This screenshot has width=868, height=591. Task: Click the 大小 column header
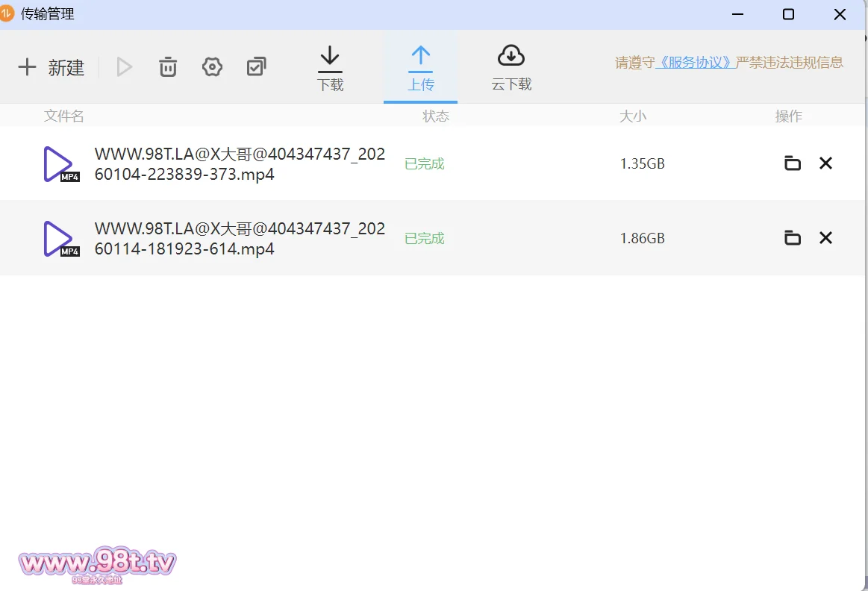pos(633,116)
